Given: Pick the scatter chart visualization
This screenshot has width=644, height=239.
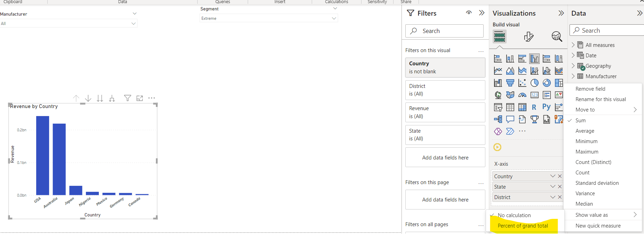Looking at the screenshot, I should (522, 83).
